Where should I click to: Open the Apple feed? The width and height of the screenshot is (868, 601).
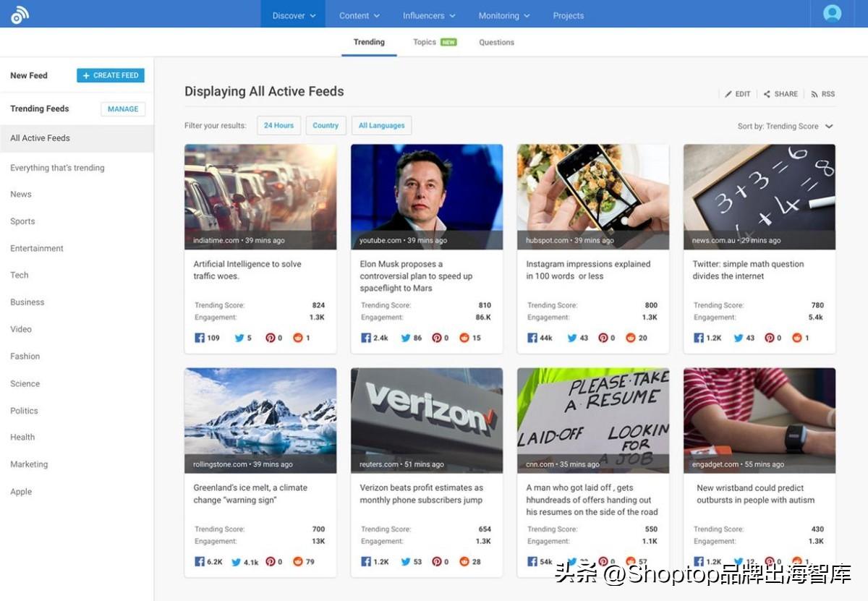point(21,492)
